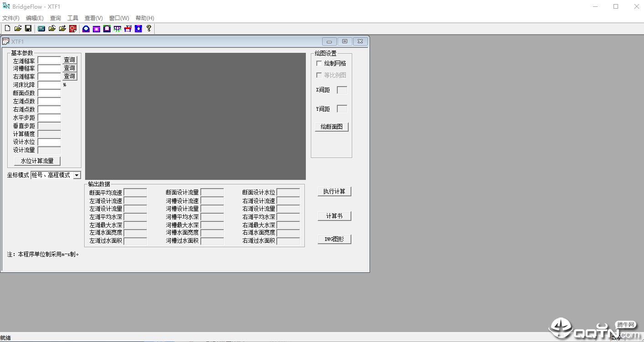Click the 设计水位 input field
The width and height of the screenshot is (644, 342).
tap(49, 142)
